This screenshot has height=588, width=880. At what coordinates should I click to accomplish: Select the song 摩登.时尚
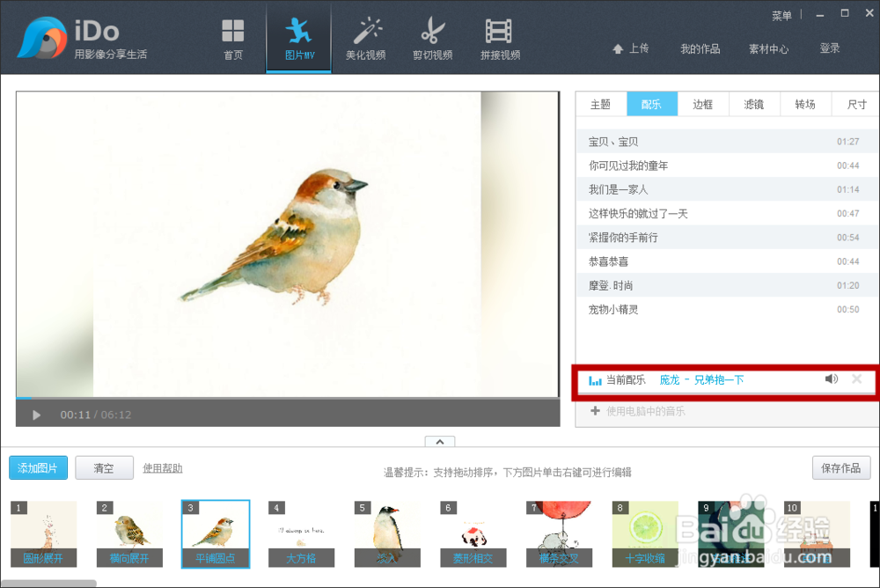(x=728, y=285)
